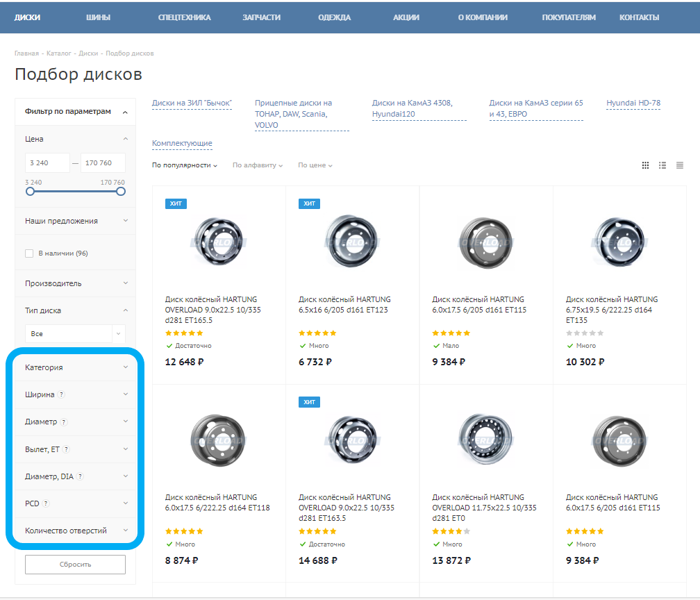
Task: Open the АКЦИИ menu
Action: coord(406,17)
